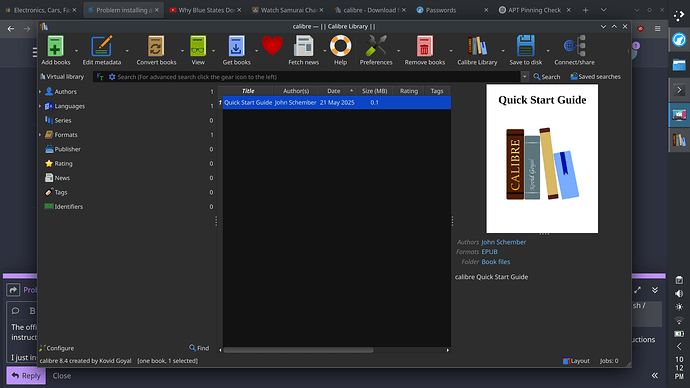690x388 pixels.
Task: Open Book files folder link
Action: [495, 262]
